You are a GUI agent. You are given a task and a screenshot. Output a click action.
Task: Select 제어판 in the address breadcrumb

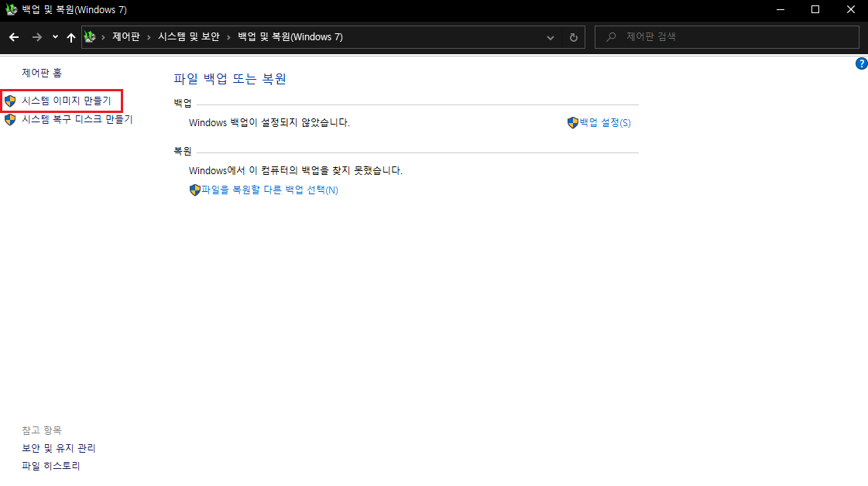coord(125,37)
